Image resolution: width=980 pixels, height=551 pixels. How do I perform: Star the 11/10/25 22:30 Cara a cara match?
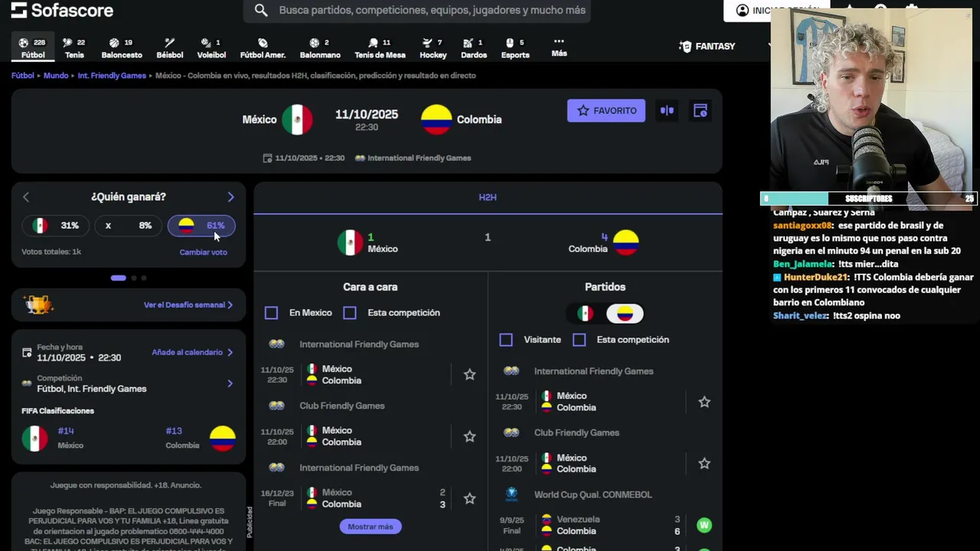(469, 374)
